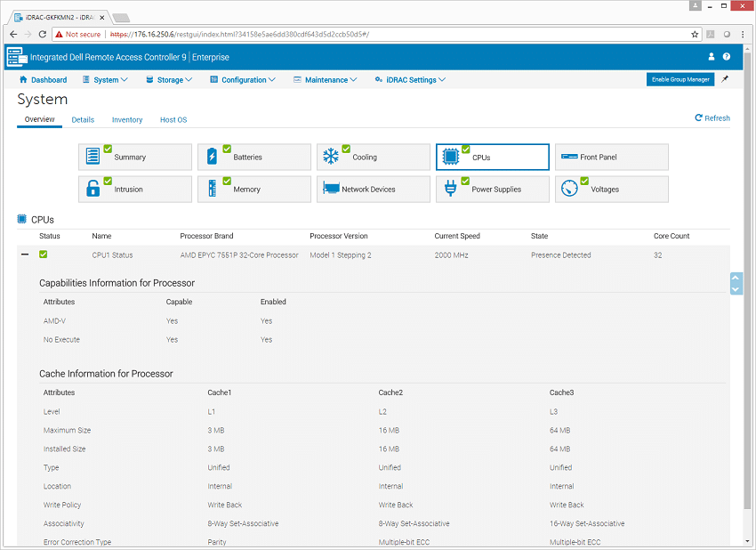
Task: Click the browser extension icon near star
Action: pos(711,34)
